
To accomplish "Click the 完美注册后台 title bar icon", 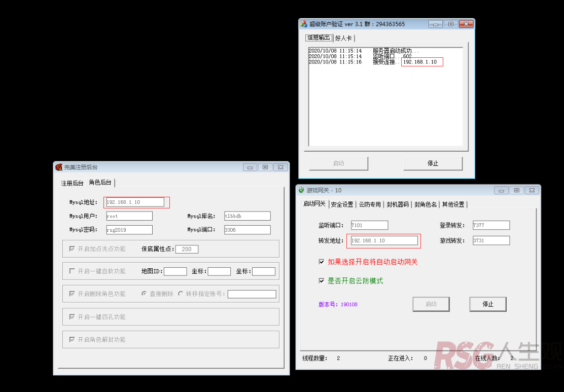I will click(x=59, y=167).
